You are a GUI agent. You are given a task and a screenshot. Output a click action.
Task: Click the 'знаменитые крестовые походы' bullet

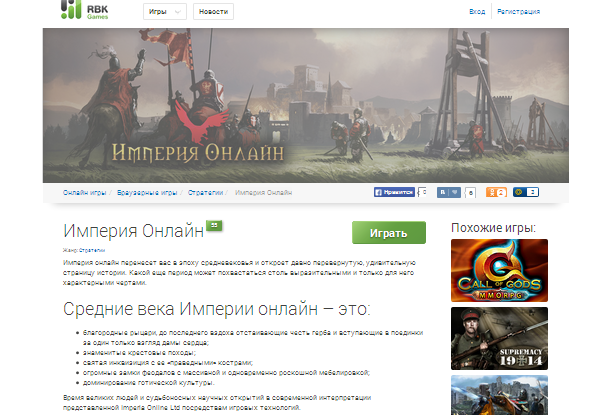pyautogui.click(x=139, y=353)
